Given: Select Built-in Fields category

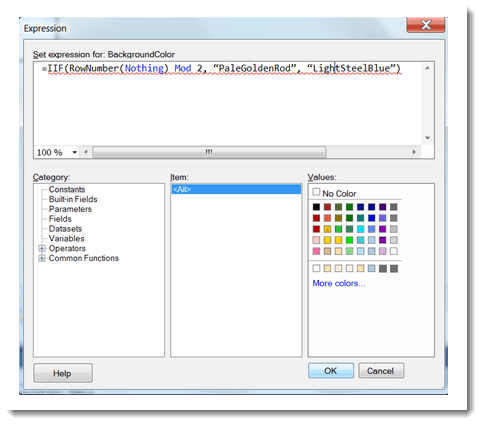Looking at the screenshot, I should 73,199.
